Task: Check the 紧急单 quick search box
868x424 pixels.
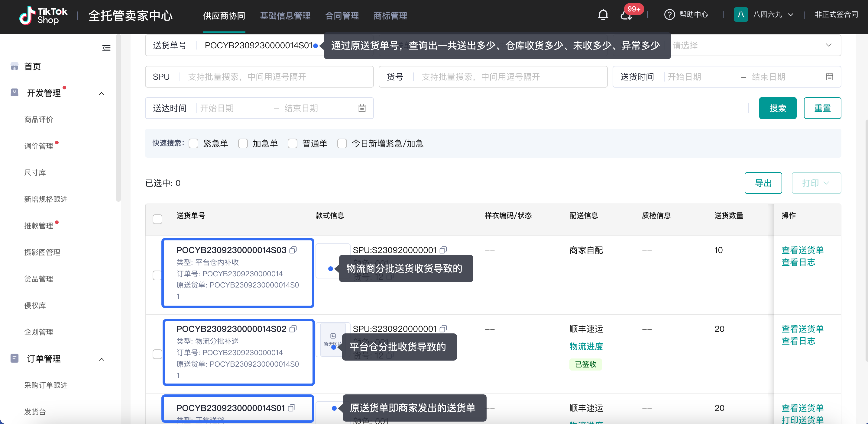Action: 193,143
